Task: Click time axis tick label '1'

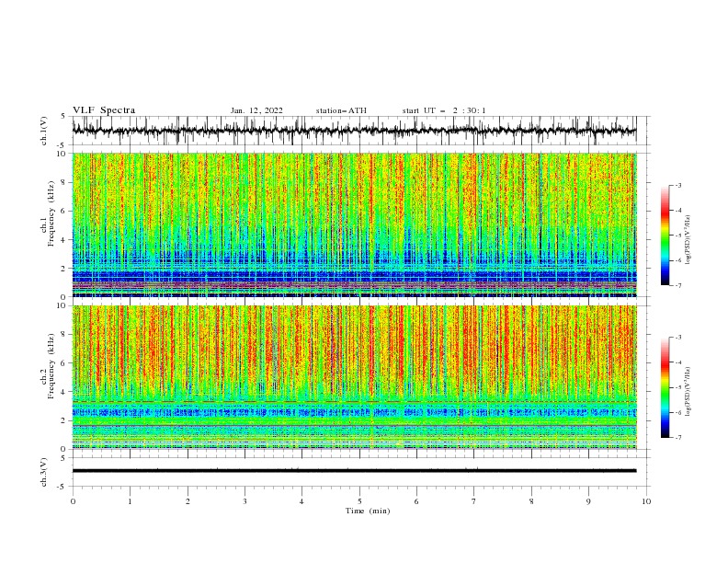Action: (130, 501)
